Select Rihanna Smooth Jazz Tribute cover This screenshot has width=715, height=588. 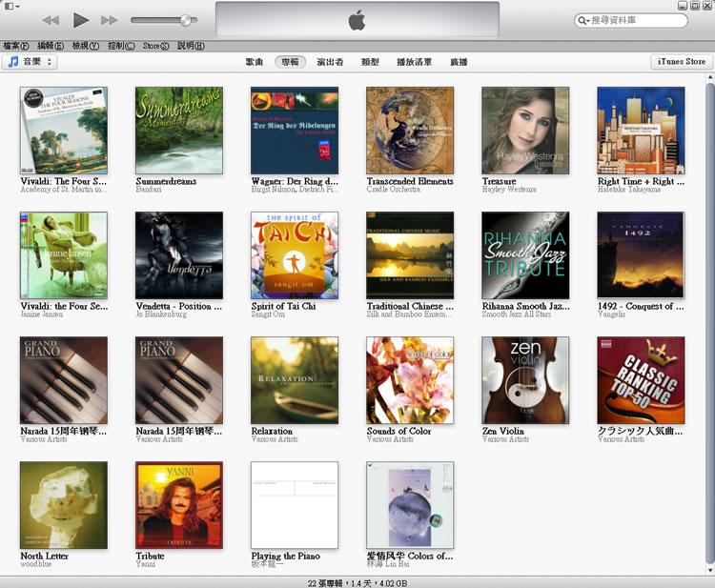point(525,255)
